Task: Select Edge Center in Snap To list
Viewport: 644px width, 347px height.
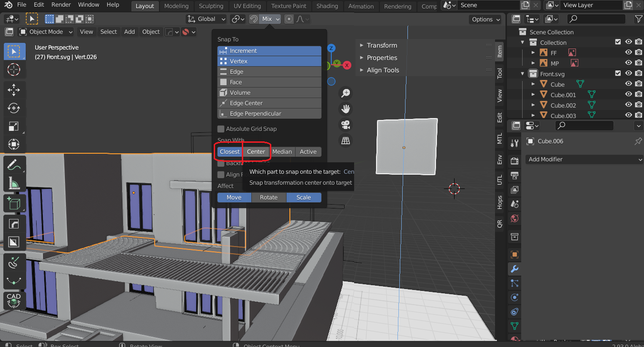Action: coord(269,103)
